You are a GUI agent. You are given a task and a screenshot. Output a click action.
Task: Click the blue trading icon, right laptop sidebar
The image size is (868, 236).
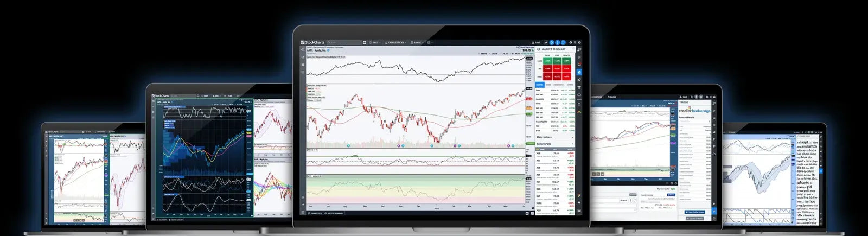[714, 212]
